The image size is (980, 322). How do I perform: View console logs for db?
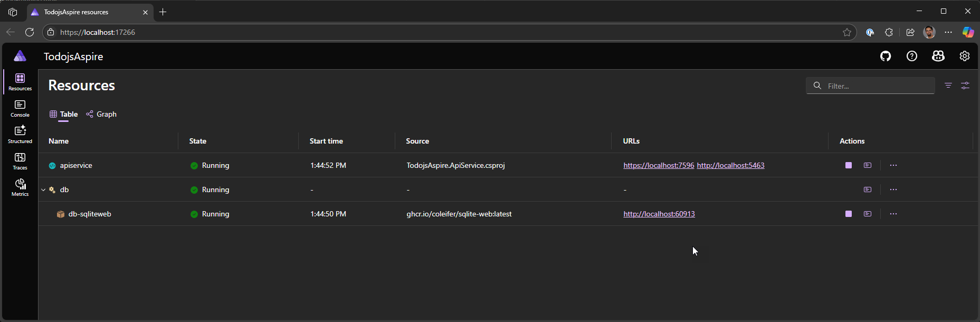tap(868, 190)
